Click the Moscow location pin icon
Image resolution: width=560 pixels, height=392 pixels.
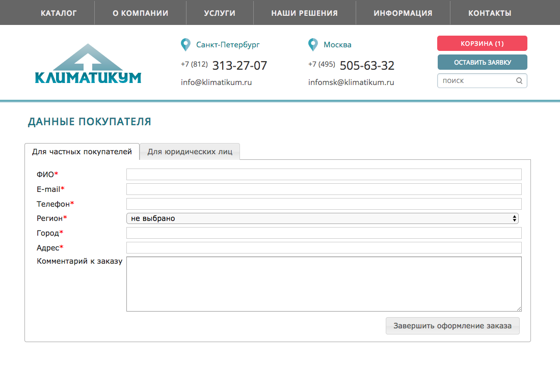click(313, 45)
